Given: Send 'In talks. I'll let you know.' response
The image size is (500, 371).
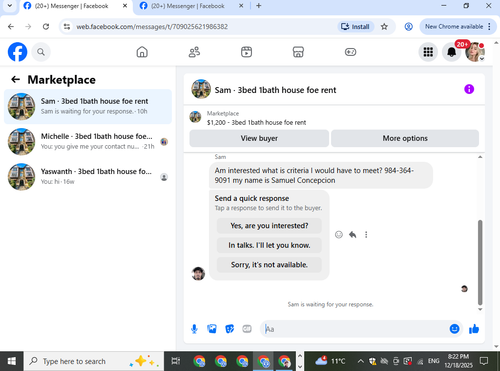Looking at the screenshot, I should coord(269,245).
